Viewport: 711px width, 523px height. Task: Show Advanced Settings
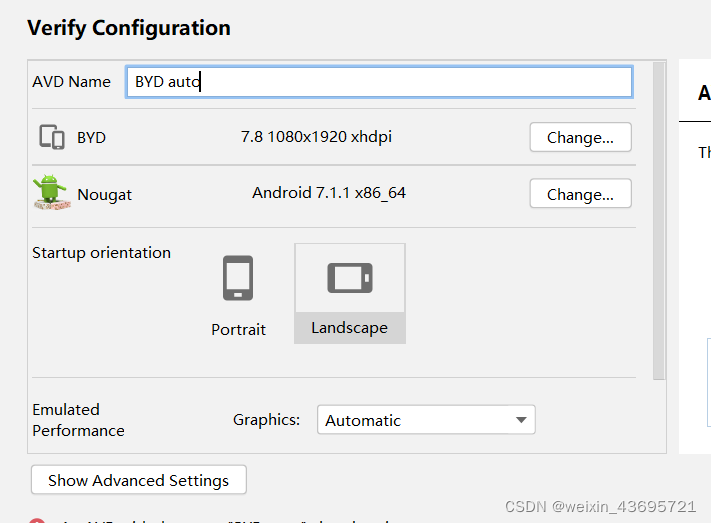click(x=139, y=480)
